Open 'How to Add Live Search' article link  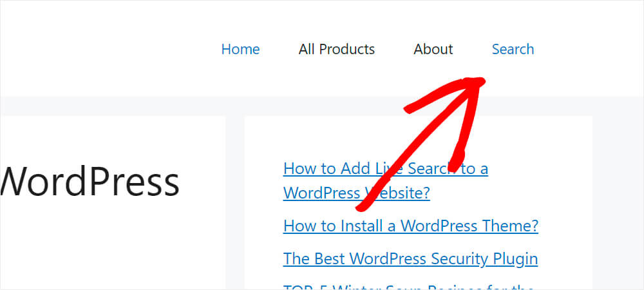pyautogui.click(x=386, y=180)
